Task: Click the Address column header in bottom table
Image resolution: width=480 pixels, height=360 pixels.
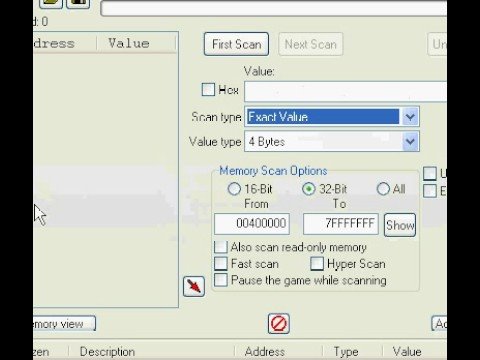Action: [279, 352]
